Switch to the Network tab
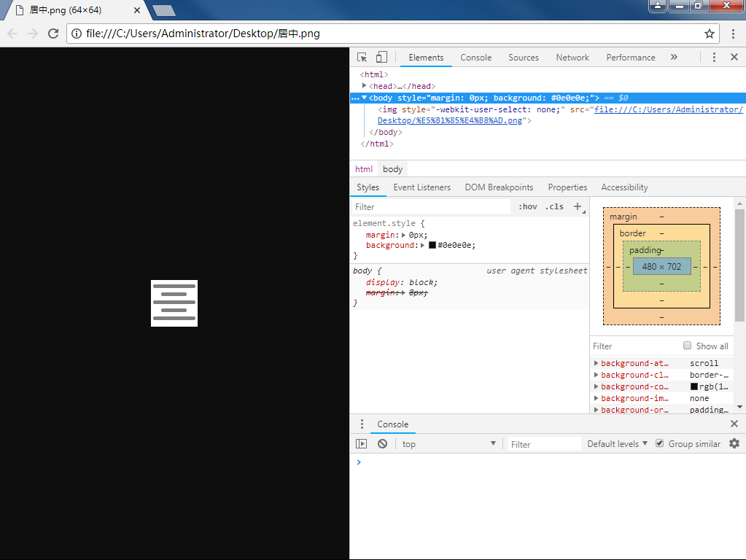The width and height of the screenshot is (746, 560). click(x=572, y=58)
